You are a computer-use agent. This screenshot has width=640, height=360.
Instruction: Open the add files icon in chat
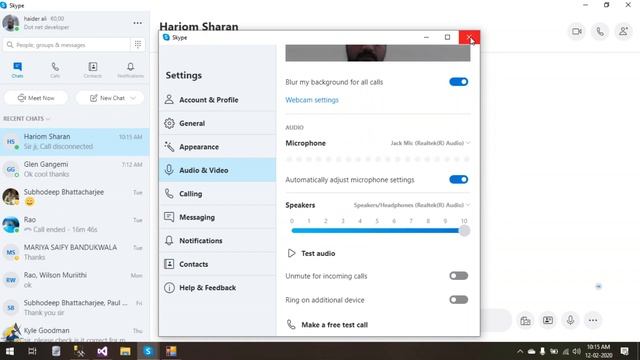[525, 320]
